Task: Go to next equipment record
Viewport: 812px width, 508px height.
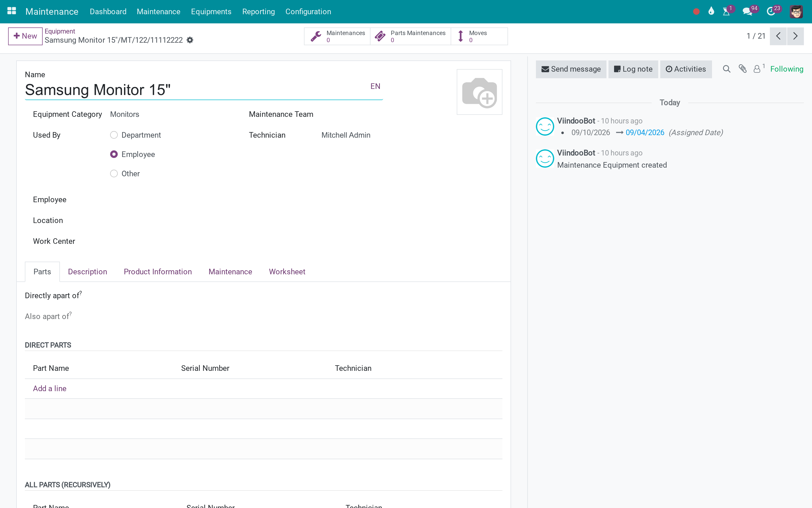Action: [x=795, y=36]
